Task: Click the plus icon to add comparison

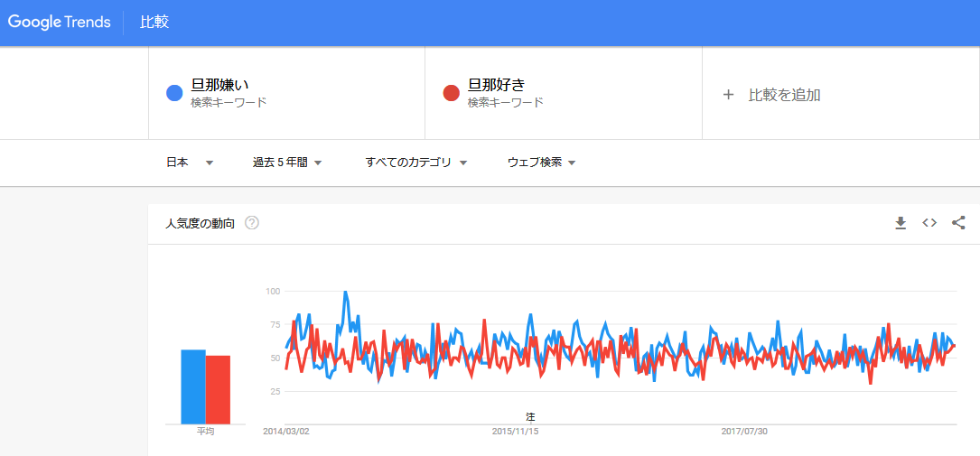Action: pyautogui.click(x=729, y=94)
